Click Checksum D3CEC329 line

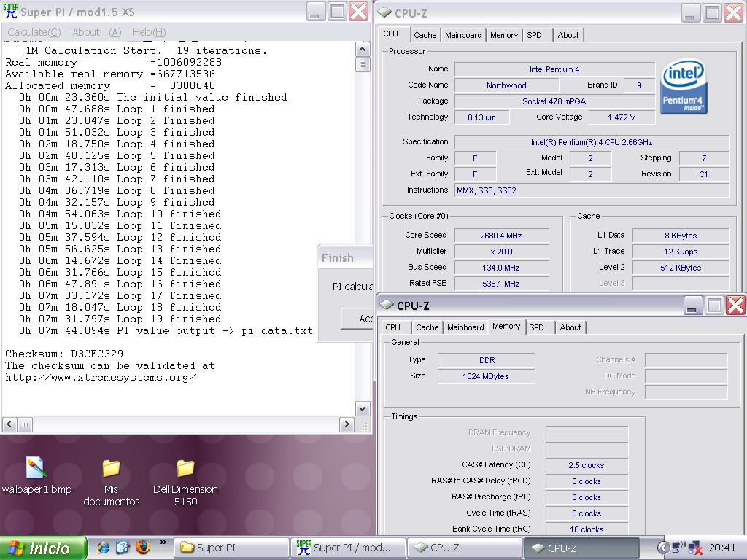coord(64,354)
